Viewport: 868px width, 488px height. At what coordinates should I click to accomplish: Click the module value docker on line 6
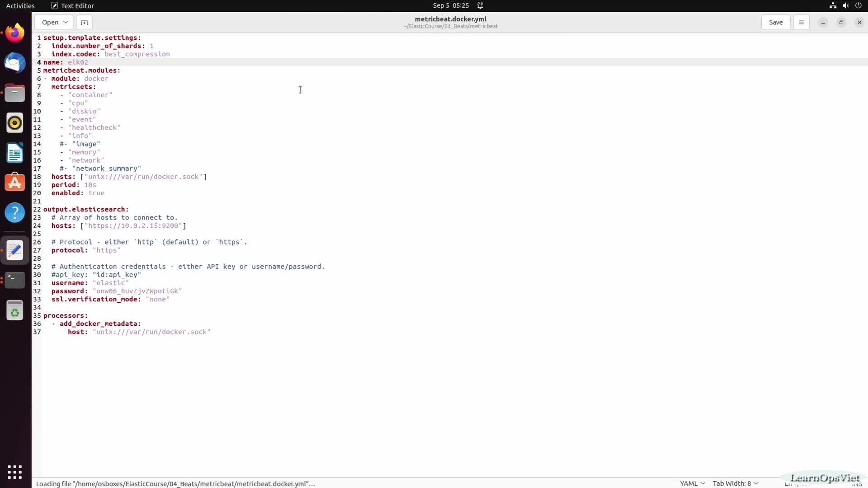coord(96,78)
